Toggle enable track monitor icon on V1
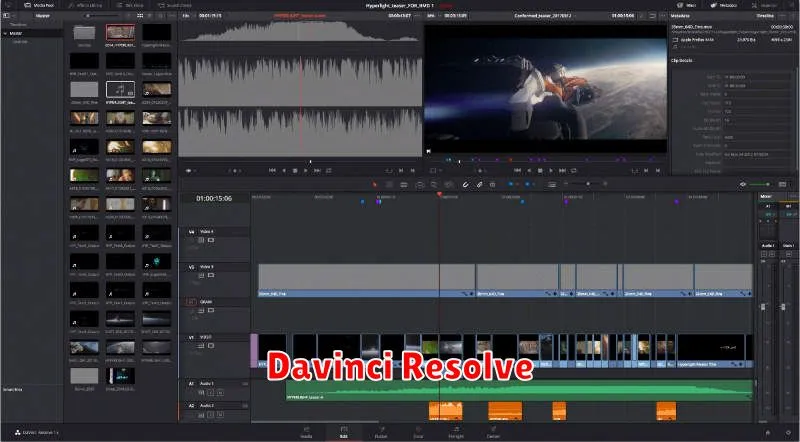 [x=211, y=346]
